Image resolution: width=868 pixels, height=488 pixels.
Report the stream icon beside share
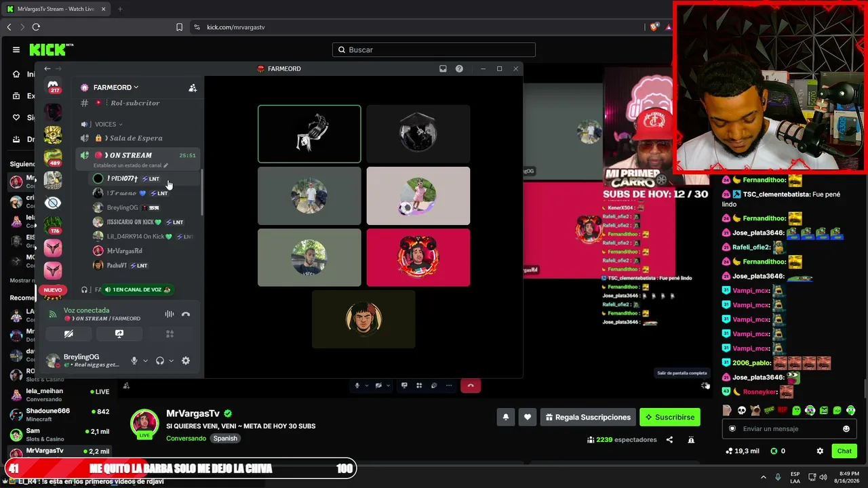[691, 440]
